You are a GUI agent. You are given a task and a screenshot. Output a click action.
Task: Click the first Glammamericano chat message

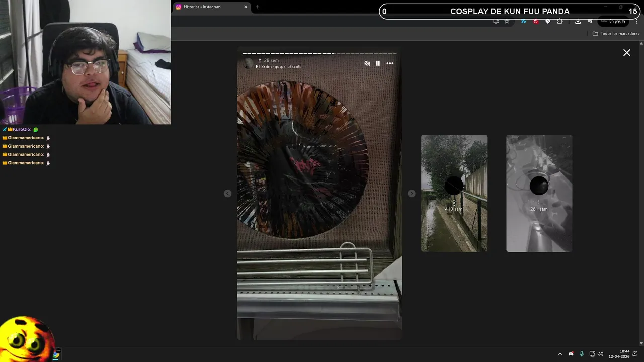[x=26, y=138]
